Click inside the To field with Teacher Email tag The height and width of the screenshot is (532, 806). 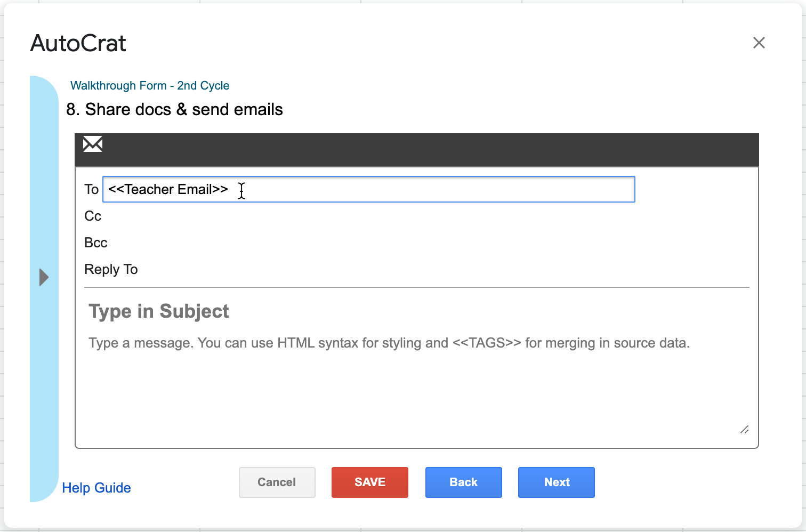tap(368, 189)
